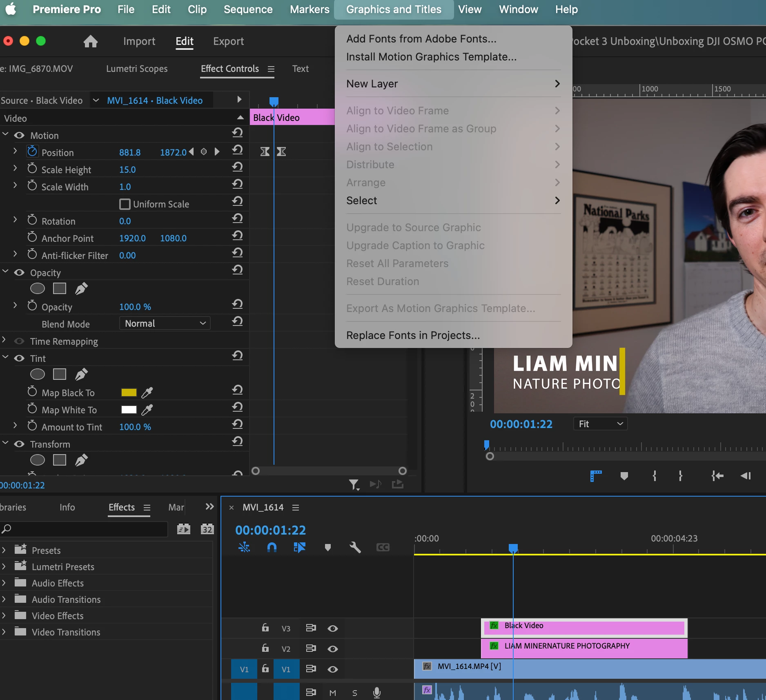Toggle linked selection in timeline
This screenshot has height=700, width=766.
coord(299,547)
